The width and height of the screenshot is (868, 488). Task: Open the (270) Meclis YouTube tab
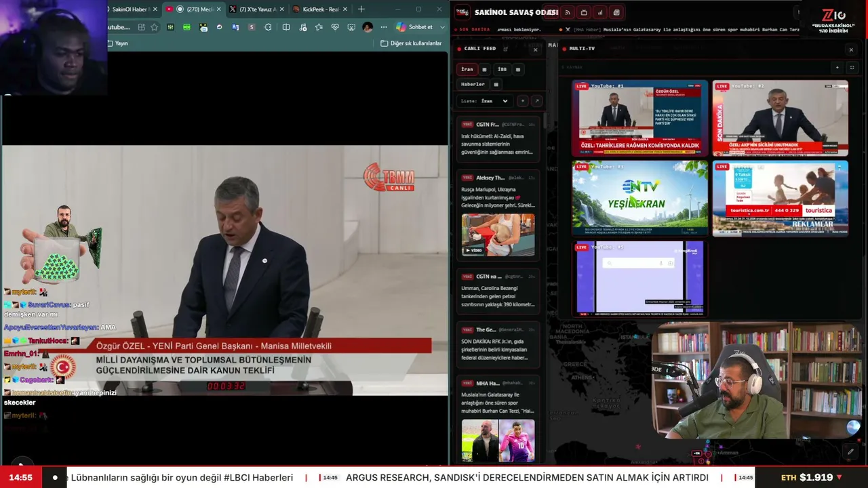coord(194,9)
